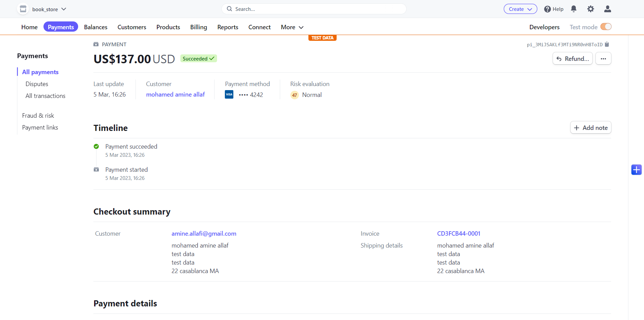
Task: Open the more actions ellipsis button
Action: [603, 58]
